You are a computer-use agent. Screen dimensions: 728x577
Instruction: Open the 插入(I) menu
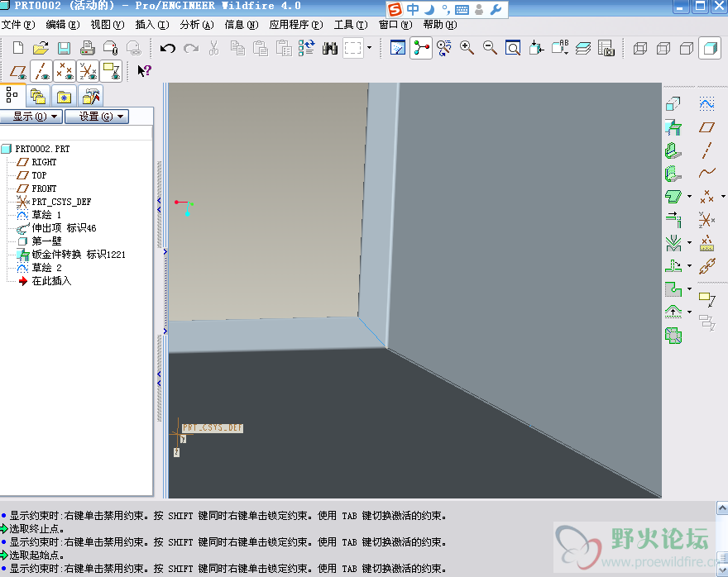tap(152, 25)
